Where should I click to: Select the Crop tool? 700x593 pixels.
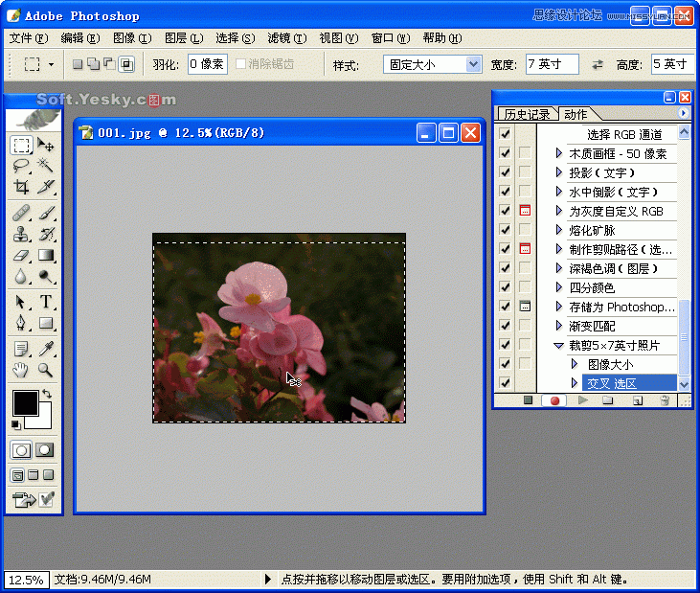pos(21,186)
